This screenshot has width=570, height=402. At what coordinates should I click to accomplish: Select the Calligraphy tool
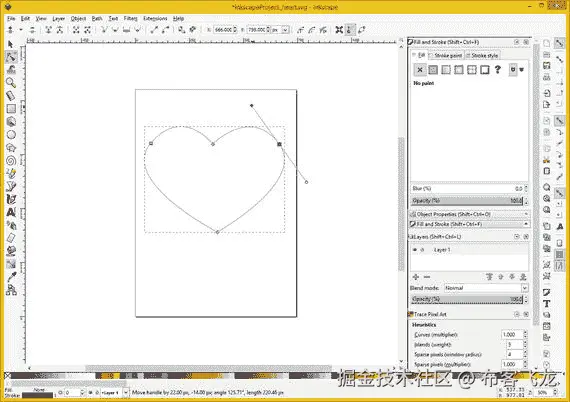(x=11, y=199)
